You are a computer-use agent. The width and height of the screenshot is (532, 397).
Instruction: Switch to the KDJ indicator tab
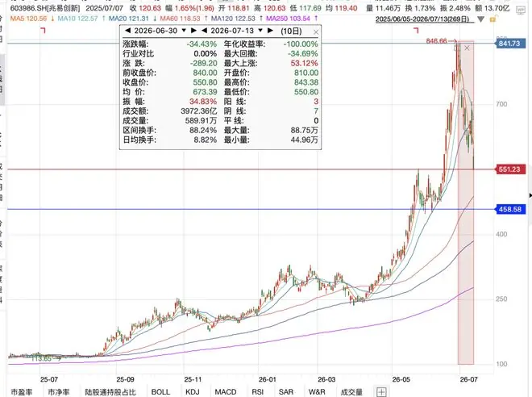tap(193, 392)
